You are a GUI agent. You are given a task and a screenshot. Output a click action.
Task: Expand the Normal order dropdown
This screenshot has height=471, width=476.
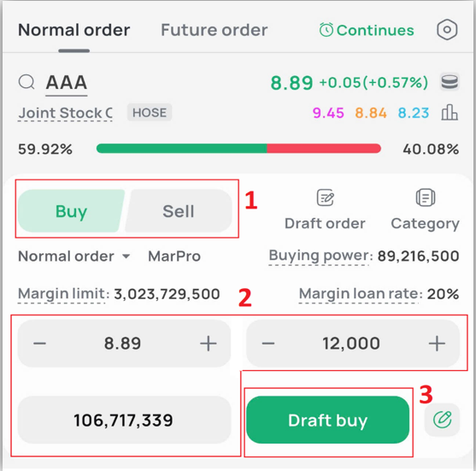[74, 256]
